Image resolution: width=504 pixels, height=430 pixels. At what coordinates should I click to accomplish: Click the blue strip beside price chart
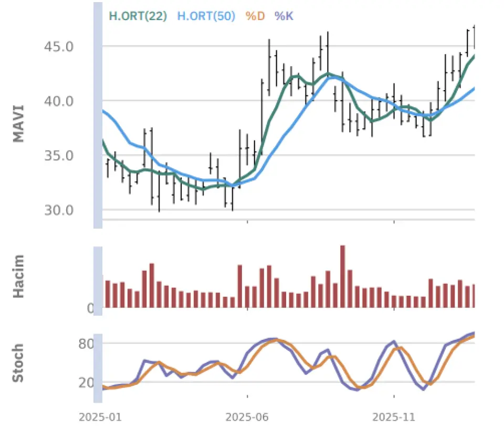(x=98, y=115)
